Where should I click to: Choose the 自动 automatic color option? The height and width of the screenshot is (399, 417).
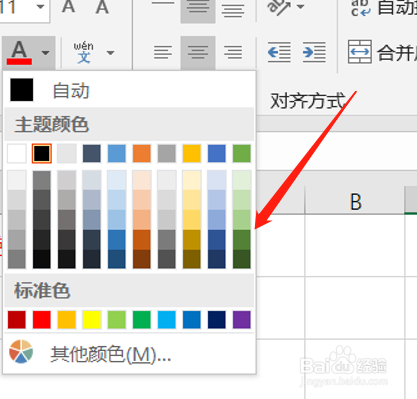(x=129, y=89)
